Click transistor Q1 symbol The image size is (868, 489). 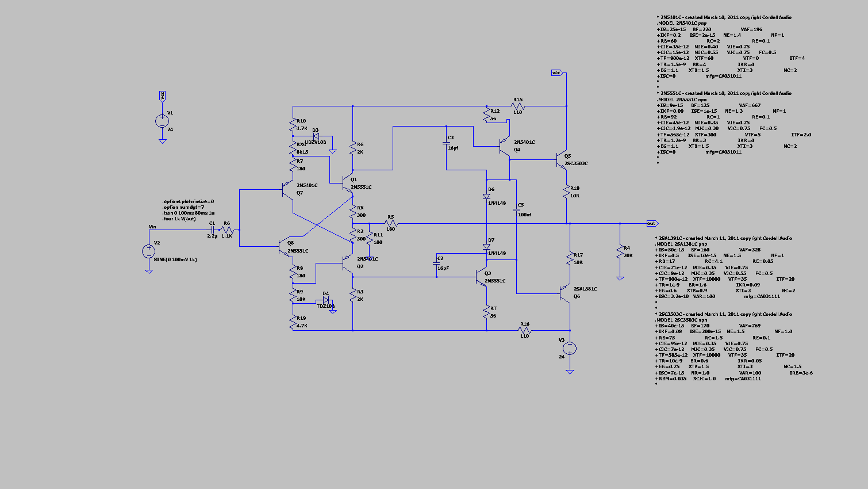(x=348, y=183)
